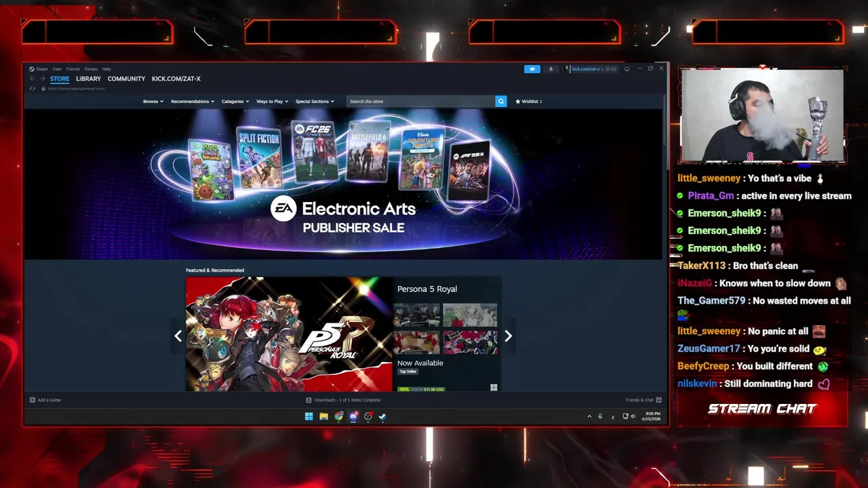Open the Help menu
This screenshot has width=868, height=488.
pos(106,68)
